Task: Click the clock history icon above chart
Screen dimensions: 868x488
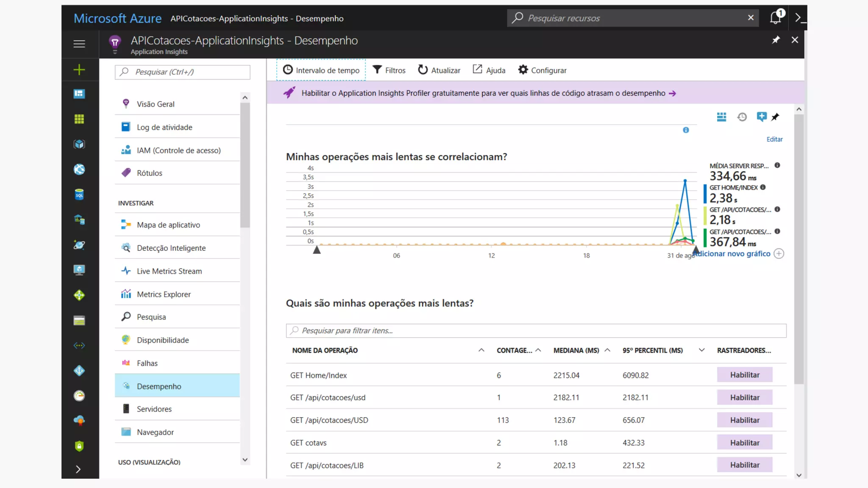Action: 742,117
